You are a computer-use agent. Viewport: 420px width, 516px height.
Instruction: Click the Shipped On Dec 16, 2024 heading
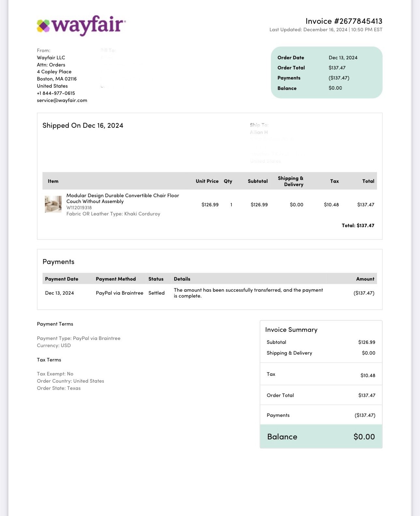coord(83,125)
